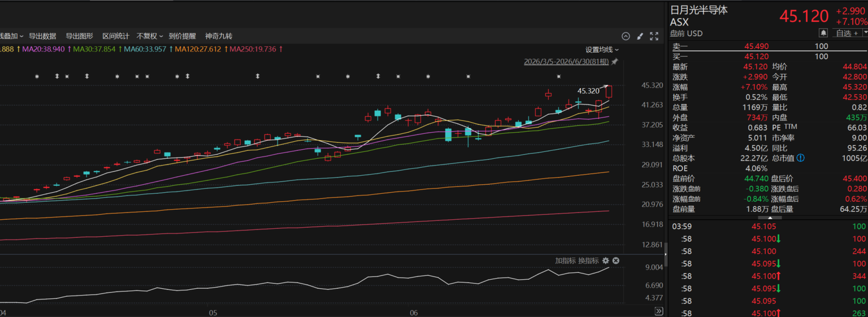Viewport: 868px width, 317px height.
Task: Expand the 设置均线 moving average dropdown
Action: tap(602, 49)
